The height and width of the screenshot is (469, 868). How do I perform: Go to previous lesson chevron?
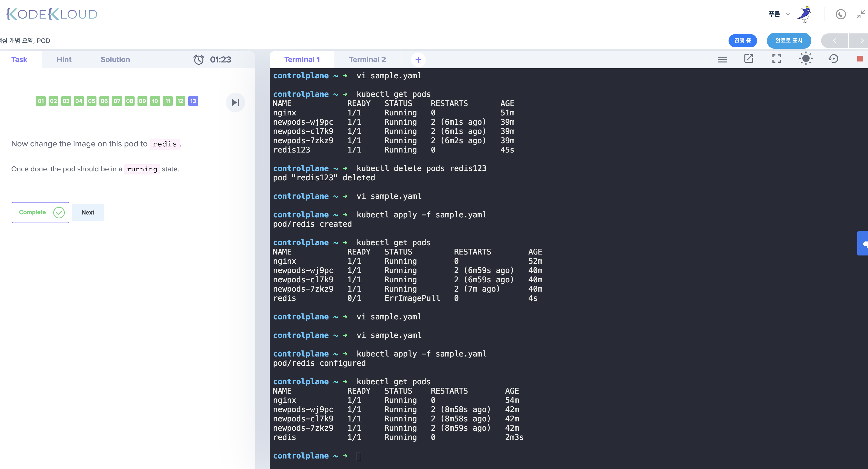834,41
